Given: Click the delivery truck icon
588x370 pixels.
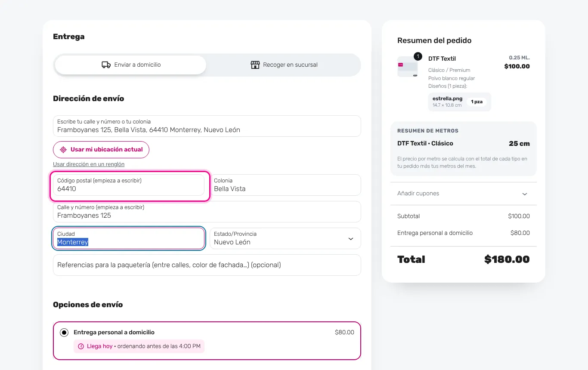Looking at the screenshot, I should 106,65.
